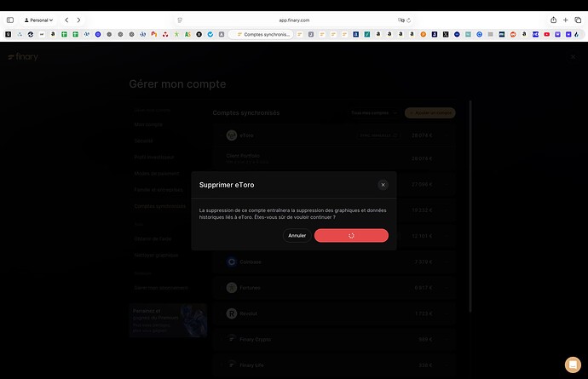The image size is (588, 379).
Task: Toggle the Safari sidebar icon
Action: click(10, 20)
